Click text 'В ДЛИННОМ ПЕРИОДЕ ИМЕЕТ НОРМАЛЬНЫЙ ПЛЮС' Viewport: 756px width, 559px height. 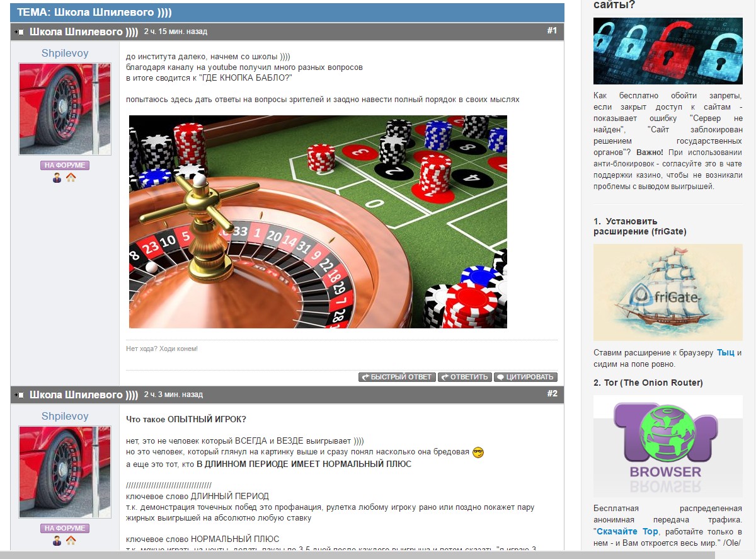304,464
